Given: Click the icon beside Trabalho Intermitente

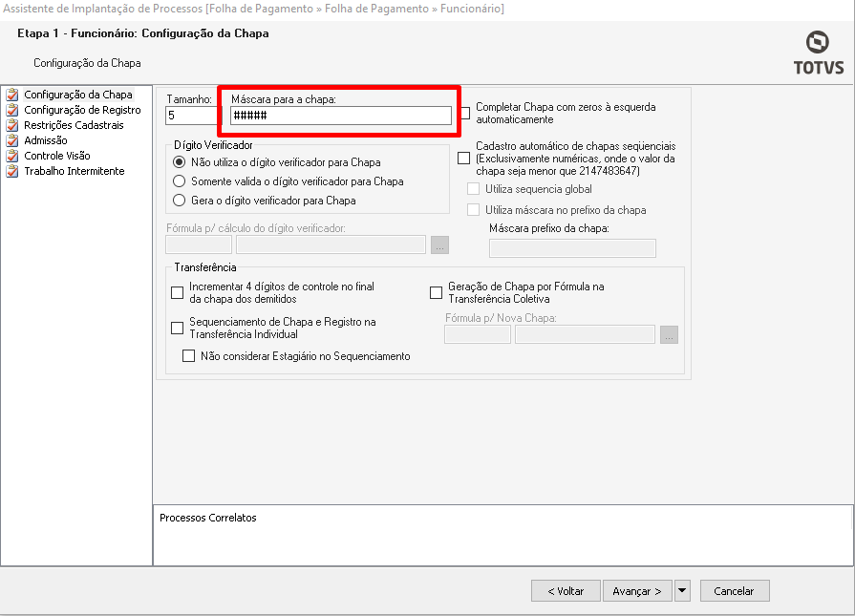Looking at the screenshot, I should (x=12, y=171).
